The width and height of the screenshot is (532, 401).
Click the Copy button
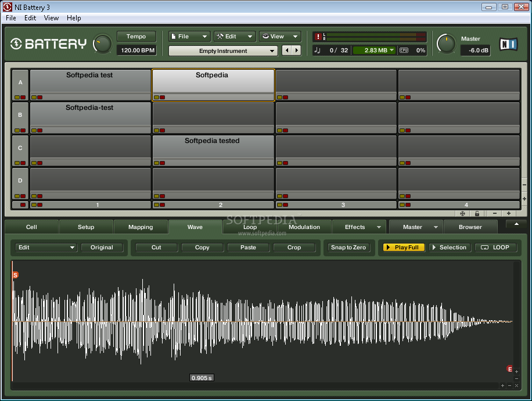(202, 248)
